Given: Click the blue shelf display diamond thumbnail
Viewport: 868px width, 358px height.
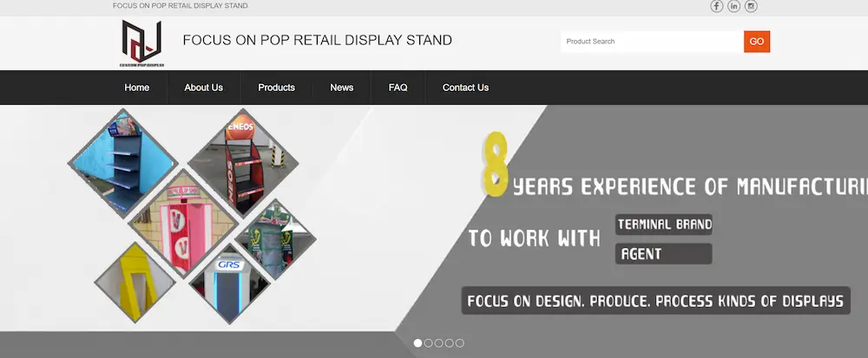Looking at the screenshot, I should coord(123,164).
